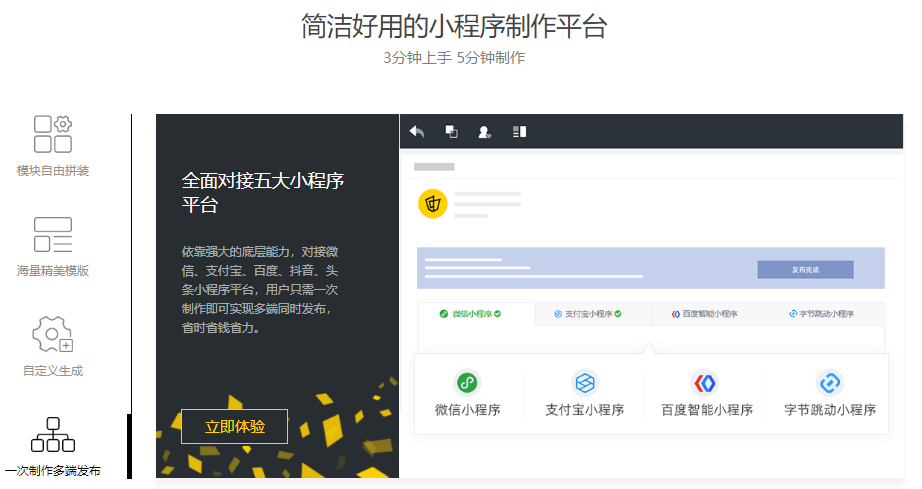
Task: Click the 发布完成 button
Action: coord(805,270)
